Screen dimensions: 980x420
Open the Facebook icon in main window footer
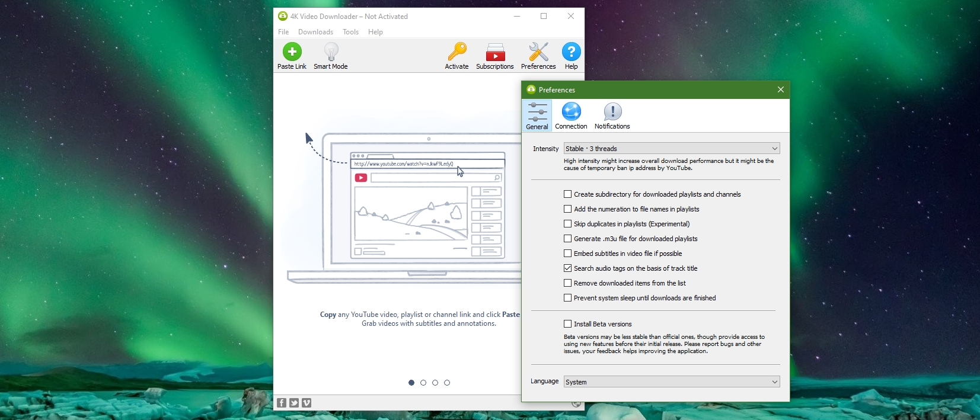pyautogui.click(x=282, y=403)
